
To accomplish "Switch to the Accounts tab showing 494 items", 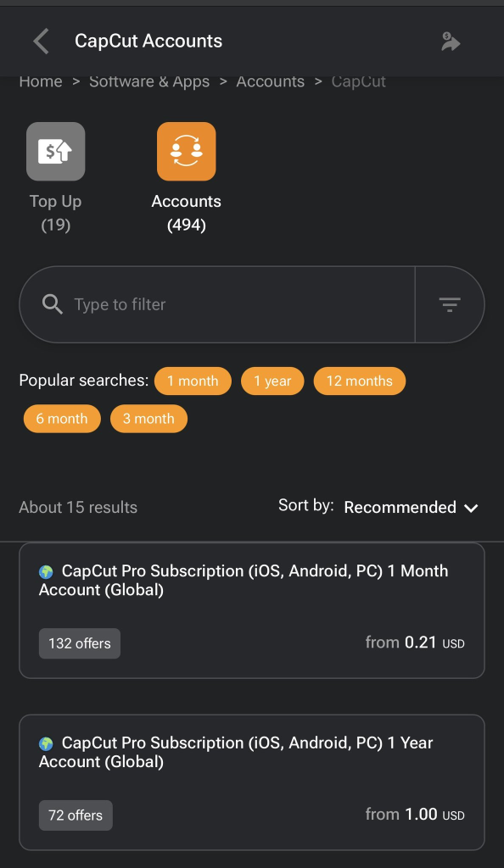I will (186, 174).
